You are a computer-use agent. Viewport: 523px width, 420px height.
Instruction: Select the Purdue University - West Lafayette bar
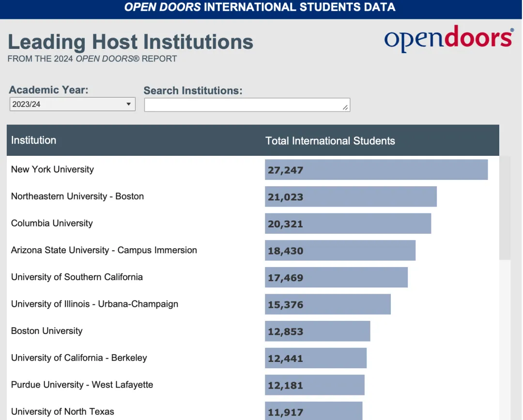tap(314, 385)
